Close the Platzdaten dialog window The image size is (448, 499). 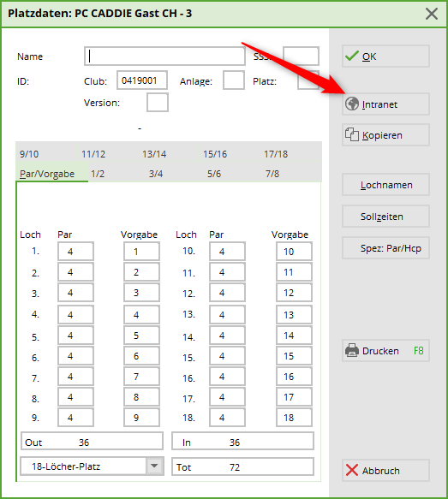432,14
